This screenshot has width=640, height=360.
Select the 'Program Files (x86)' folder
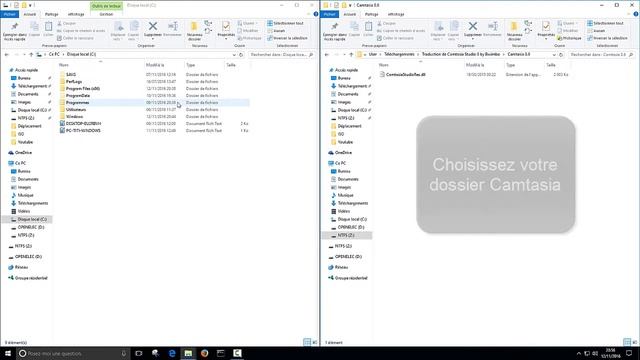pyautogui.click(x=83, y=89)
